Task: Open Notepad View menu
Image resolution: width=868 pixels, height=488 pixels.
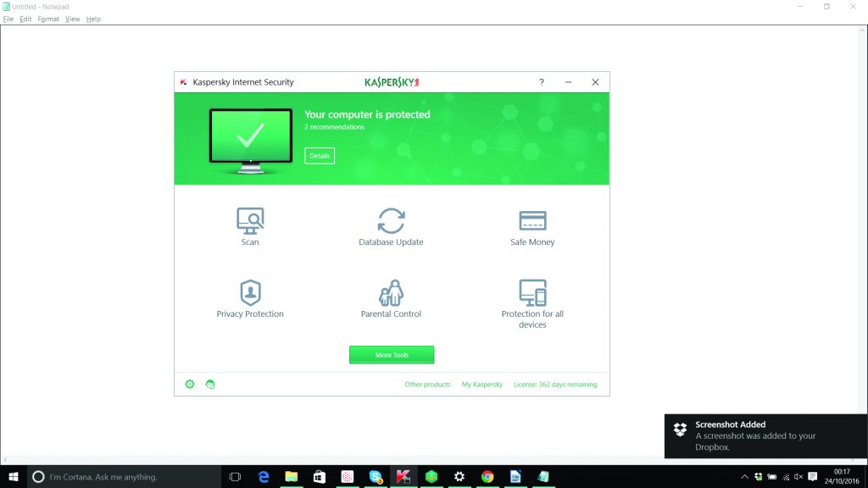Action: coord(73,19)
